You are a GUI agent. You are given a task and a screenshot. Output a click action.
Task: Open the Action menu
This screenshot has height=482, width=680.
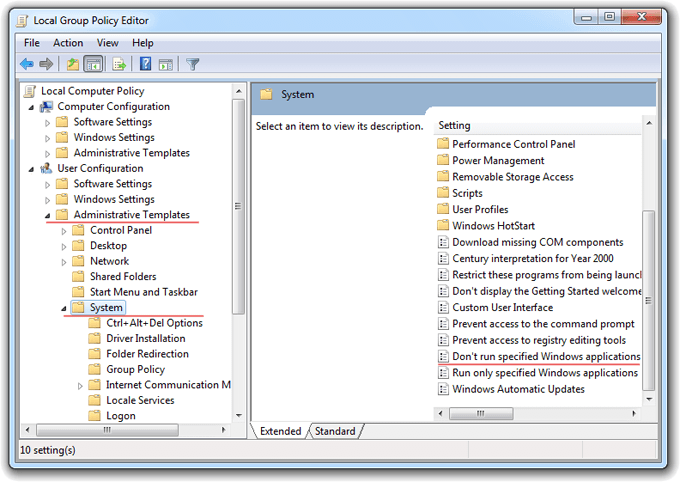[x=68, y=43]
